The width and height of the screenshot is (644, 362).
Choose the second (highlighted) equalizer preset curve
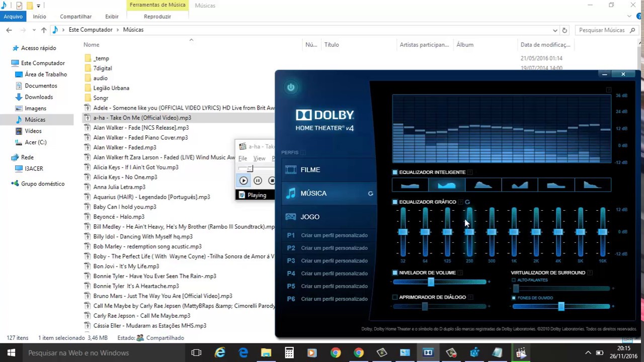pos(447,185)
